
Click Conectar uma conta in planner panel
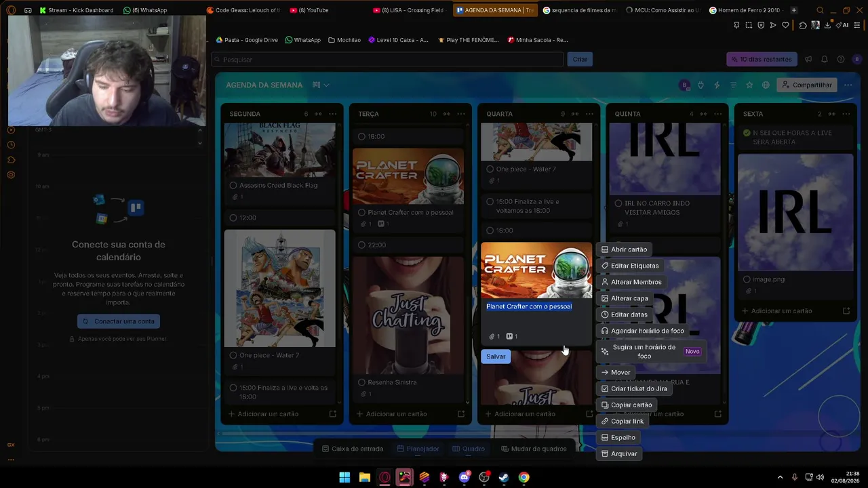click(x=119, y=321)
